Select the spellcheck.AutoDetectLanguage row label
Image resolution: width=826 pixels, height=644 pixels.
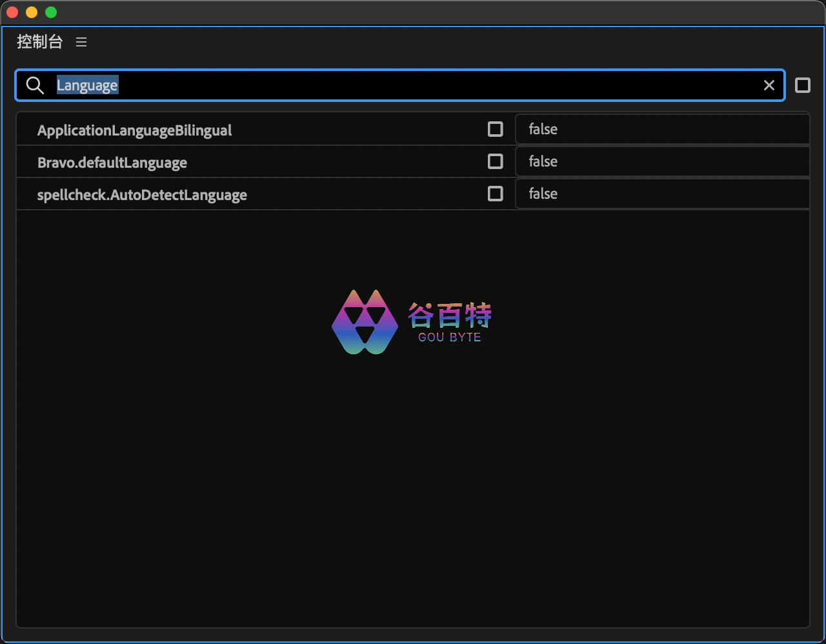142,195
